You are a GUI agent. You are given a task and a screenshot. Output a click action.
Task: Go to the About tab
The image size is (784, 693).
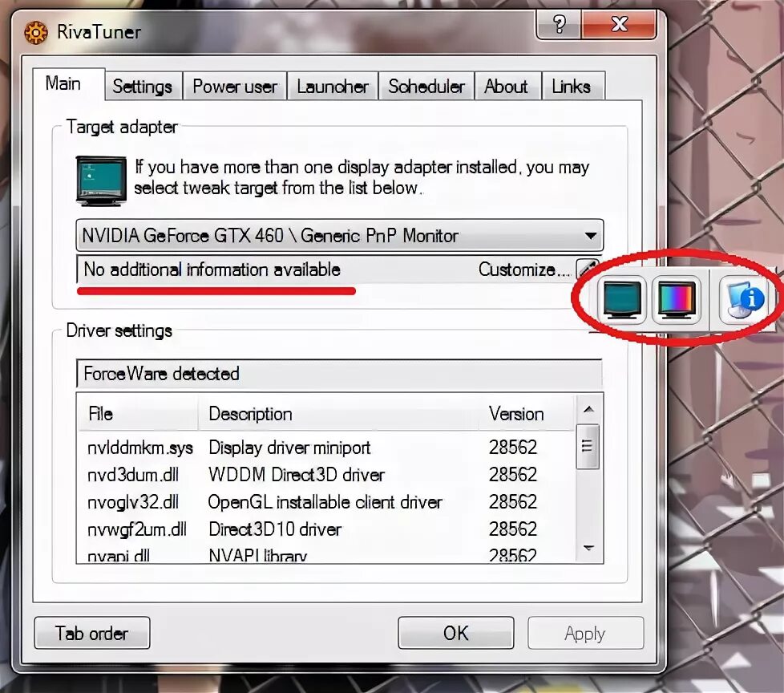pyautogui.click(x=506, y=87)
